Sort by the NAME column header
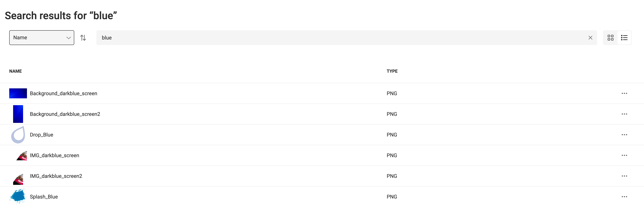Screen dimensions: 644x207 (x=16, y=71)
